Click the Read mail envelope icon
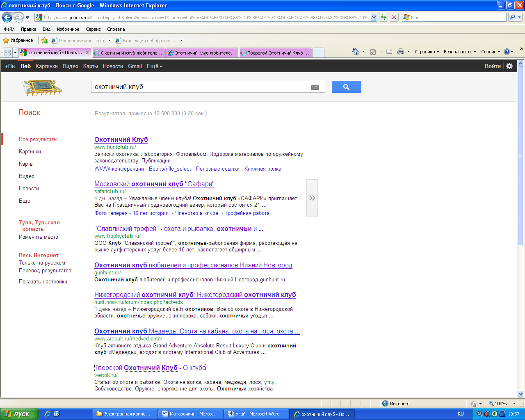 tap(389, 52)
